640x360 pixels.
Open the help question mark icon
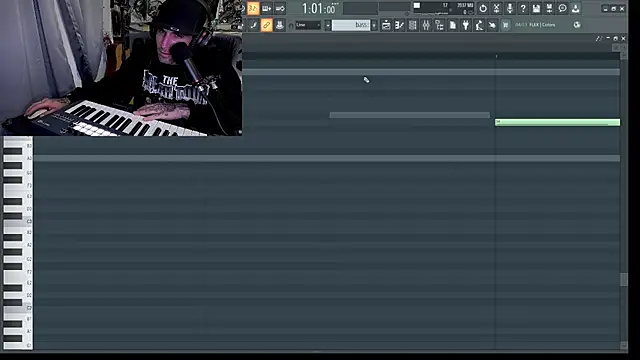pyautogui.click(x=523, y=8)
